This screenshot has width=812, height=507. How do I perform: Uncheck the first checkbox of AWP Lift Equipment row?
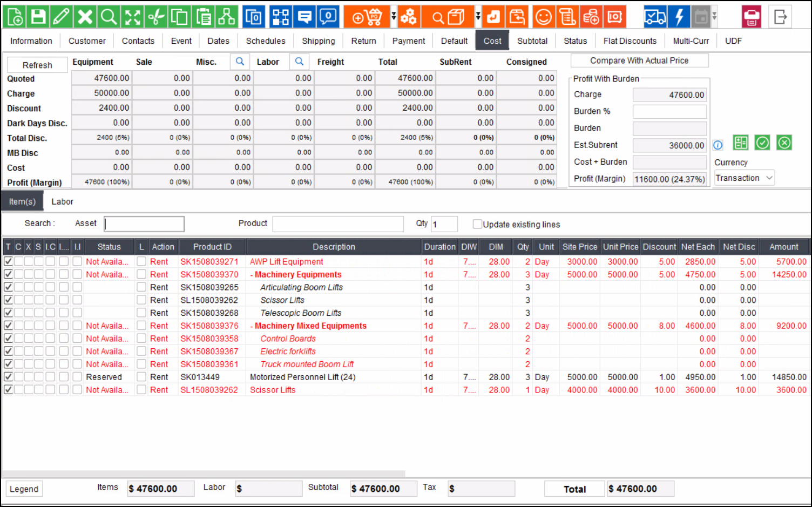click(8, 261)
